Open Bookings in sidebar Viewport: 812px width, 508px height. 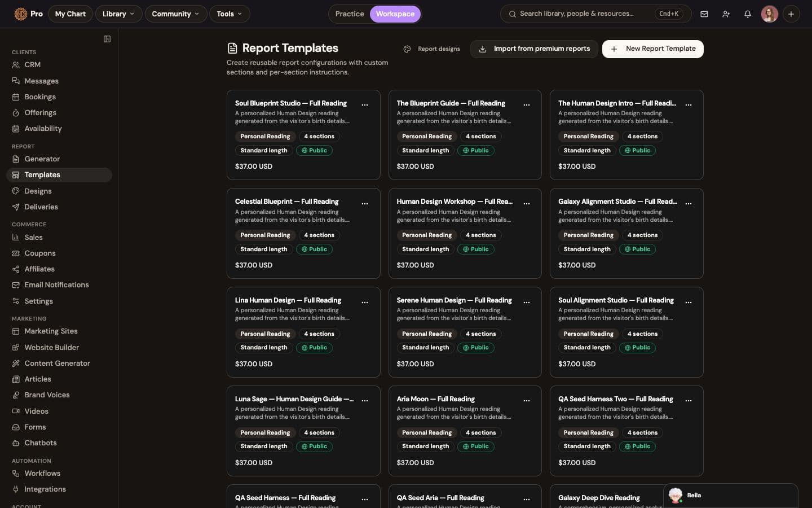click(x=59, y=97)
